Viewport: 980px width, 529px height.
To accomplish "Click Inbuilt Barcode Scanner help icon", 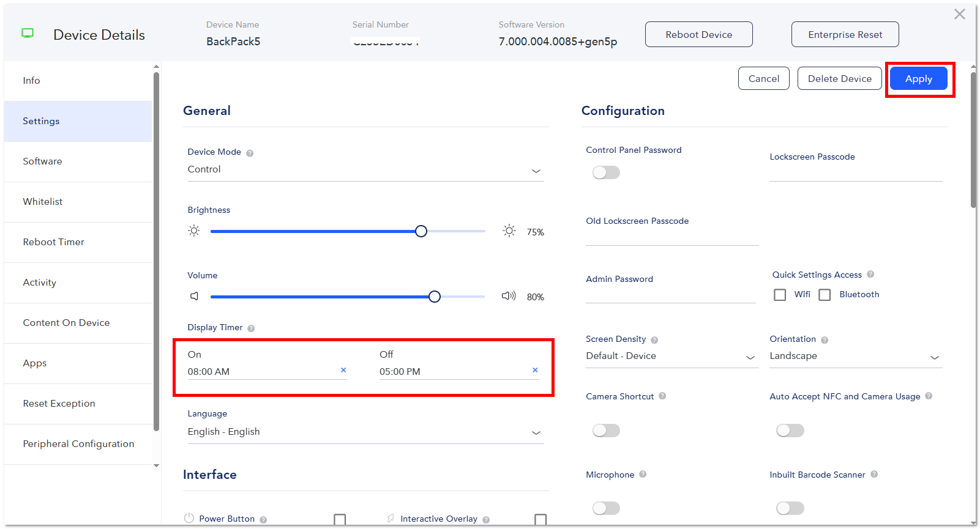I will pos(874,474).
